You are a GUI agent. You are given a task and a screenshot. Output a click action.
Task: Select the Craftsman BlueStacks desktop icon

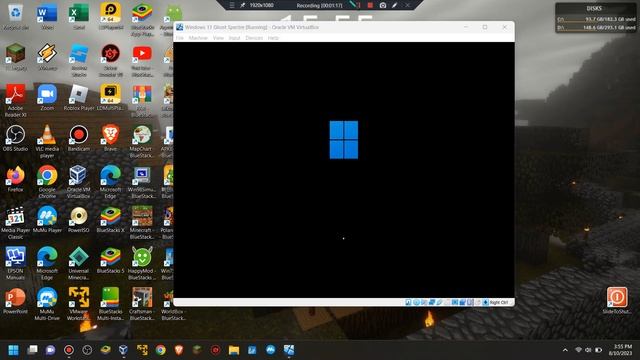click(x=141, y=303)
